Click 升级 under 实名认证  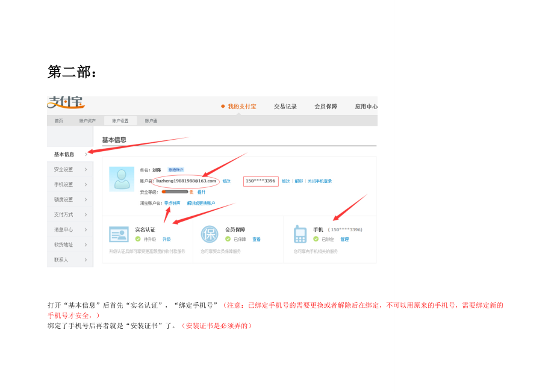(x=166, y=239)
